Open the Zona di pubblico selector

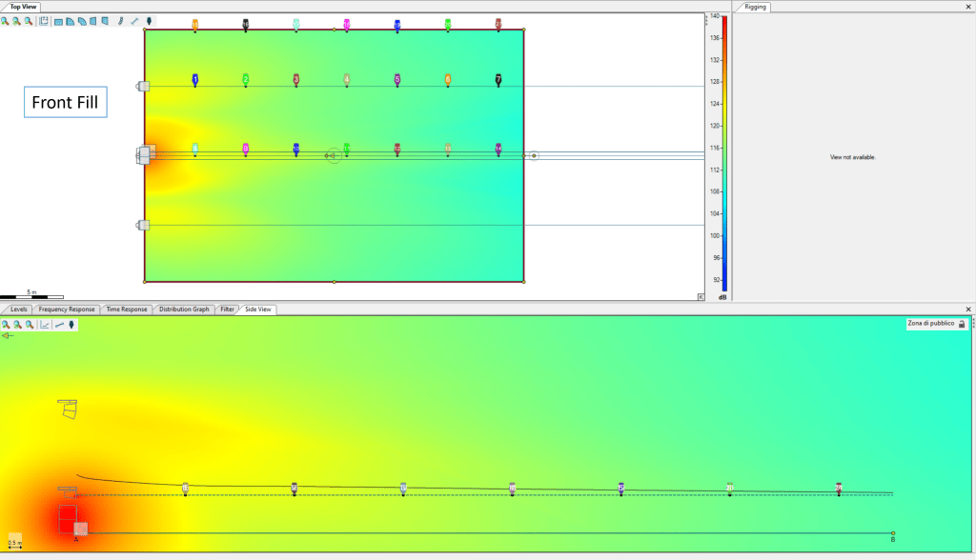[x=931, y=325]
